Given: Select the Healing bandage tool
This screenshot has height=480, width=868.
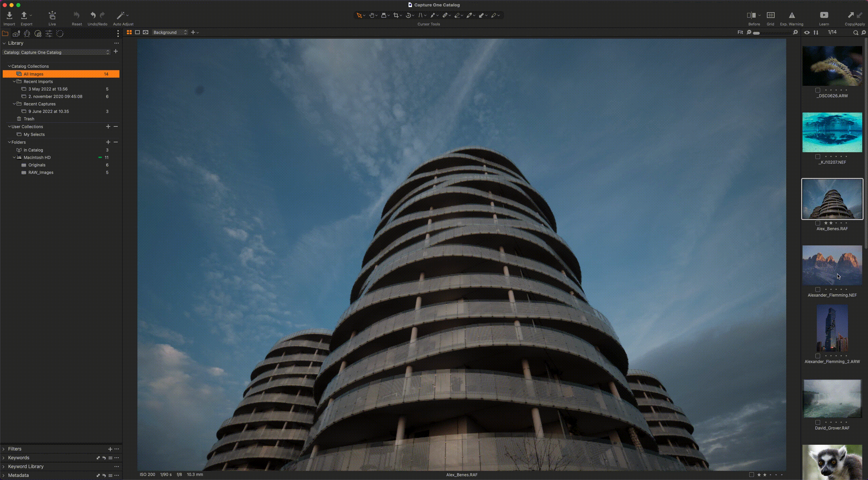Looking at the screenshot, I should pos(445,15).
